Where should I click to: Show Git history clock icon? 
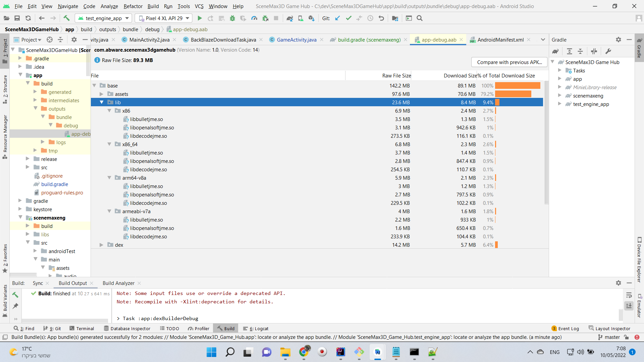(x=370, y=18)
